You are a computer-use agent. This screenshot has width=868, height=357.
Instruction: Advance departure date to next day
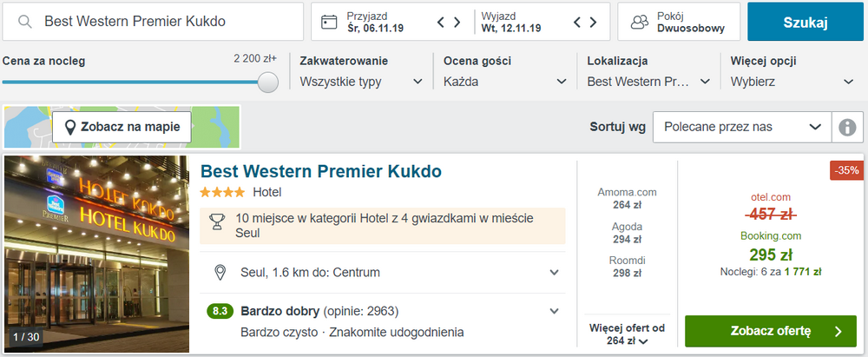tap(594, 23)
